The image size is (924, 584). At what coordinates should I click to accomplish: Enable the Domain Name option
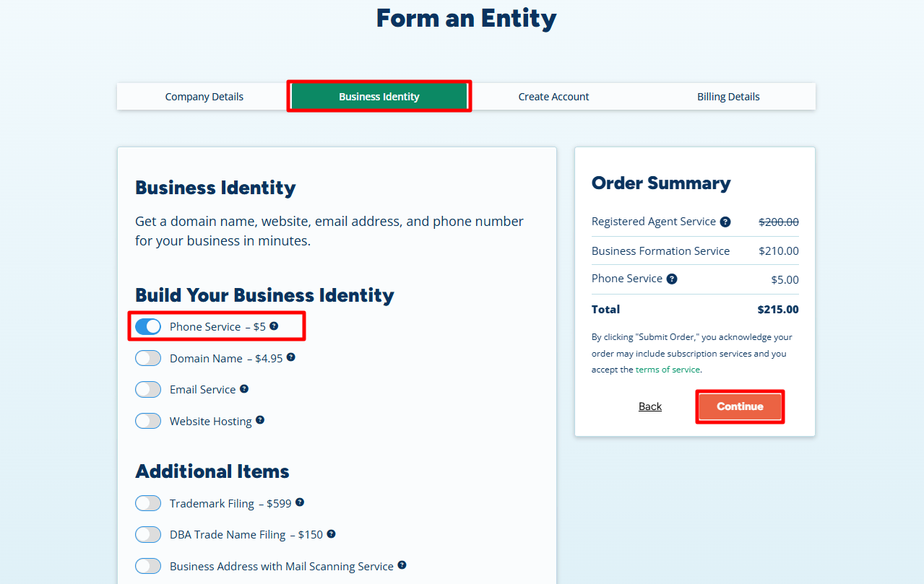click(x=147, y=357)
